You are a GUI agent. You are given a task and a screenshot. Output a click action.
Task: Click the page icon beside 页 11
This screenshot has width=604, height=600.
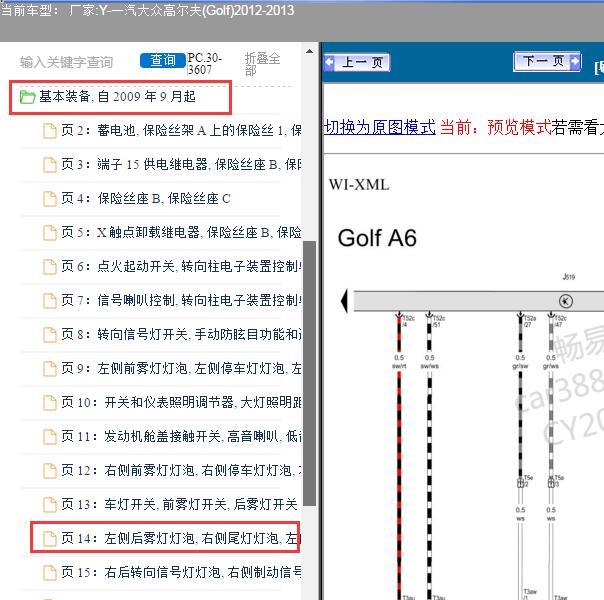(x=50, y=436)
